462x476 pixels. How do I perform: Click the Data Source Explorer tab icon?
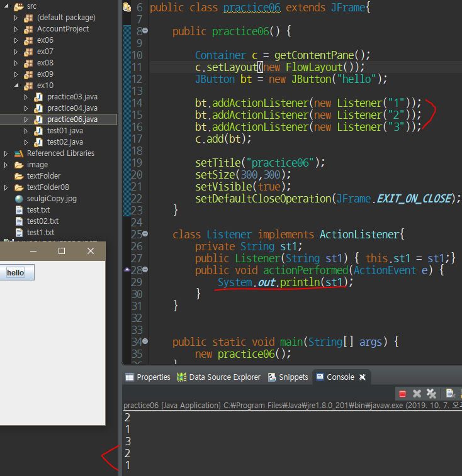(181, 377)
